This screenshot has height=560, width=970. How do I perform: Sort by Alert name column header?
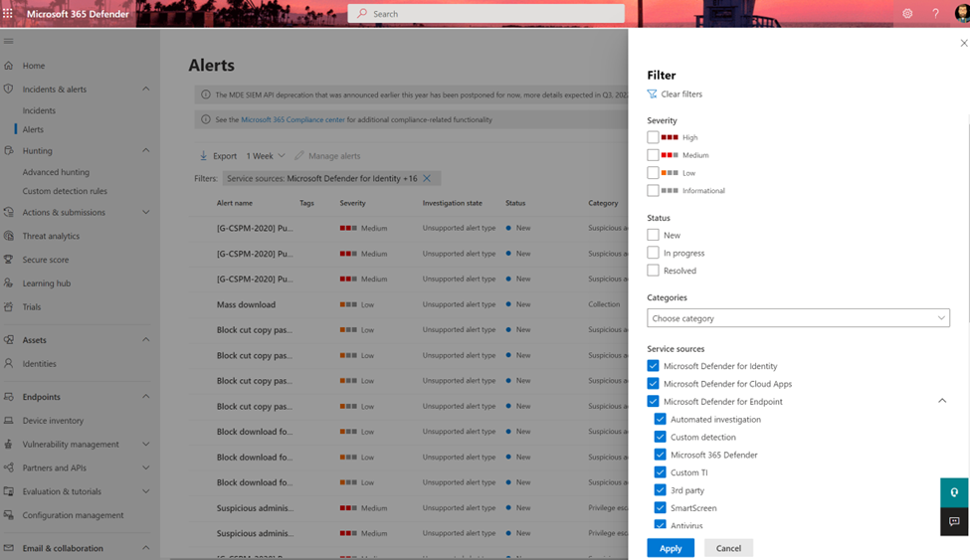point(235,203)
